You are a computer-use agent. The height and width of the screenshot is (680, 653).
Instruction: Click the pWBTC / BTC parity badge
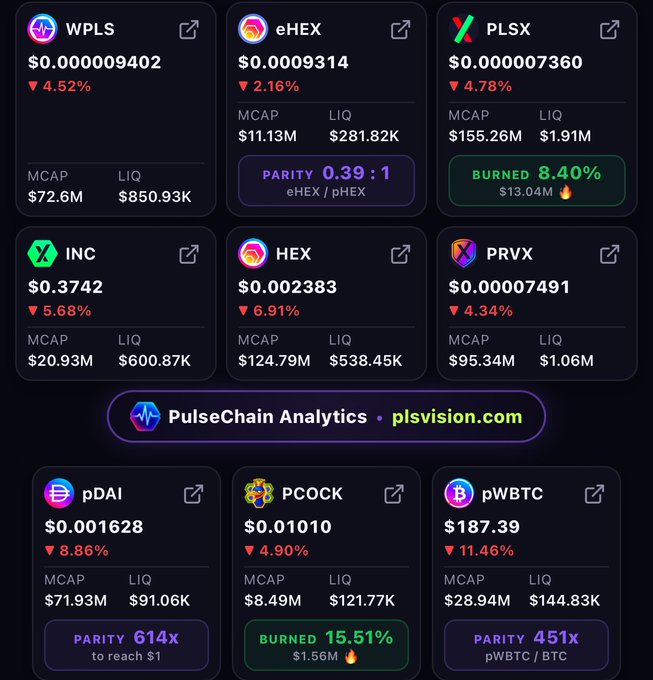coord(526,645)
